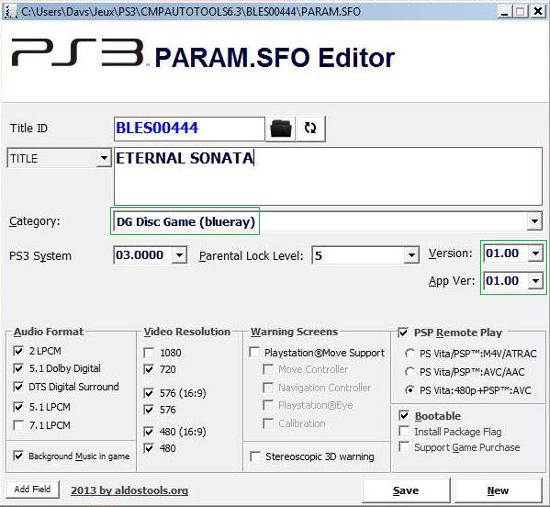The image size is (550, 507).
Task: Expand the Category dropdown arrow
Action: click(535, 221)
